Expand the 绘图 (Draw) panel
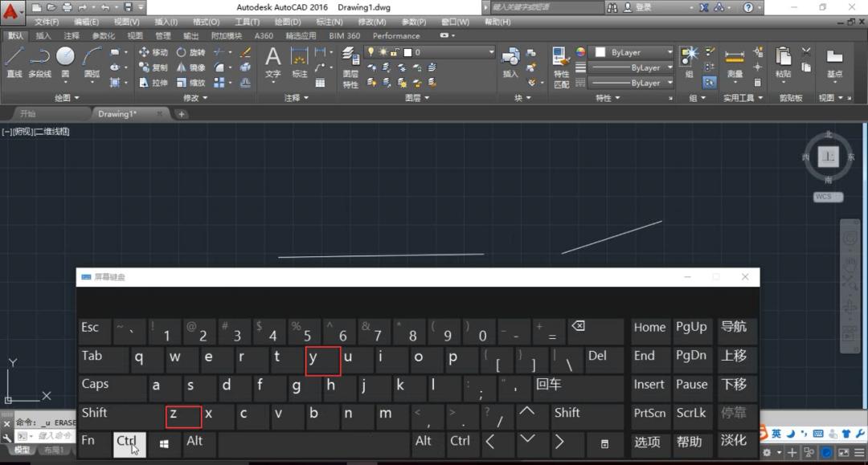868x465 pixels. (67, 98)
